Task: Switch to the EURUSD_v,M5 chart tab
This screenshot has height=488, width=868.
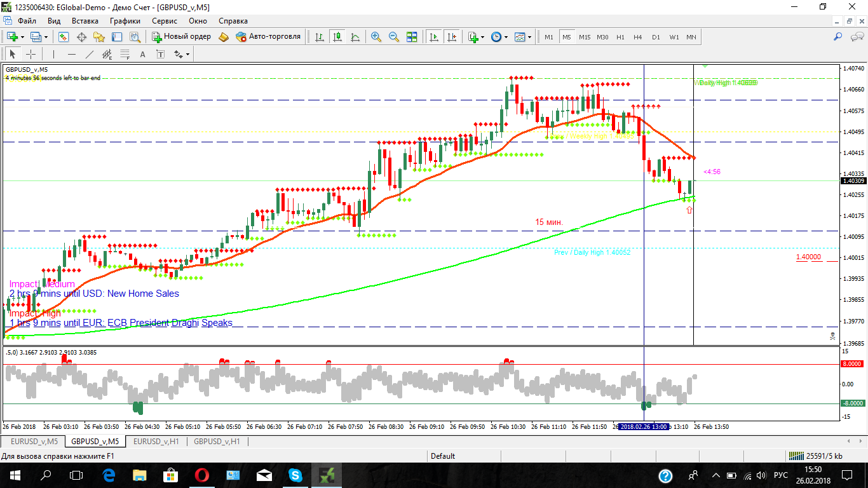Action: [x=34, y=441]
